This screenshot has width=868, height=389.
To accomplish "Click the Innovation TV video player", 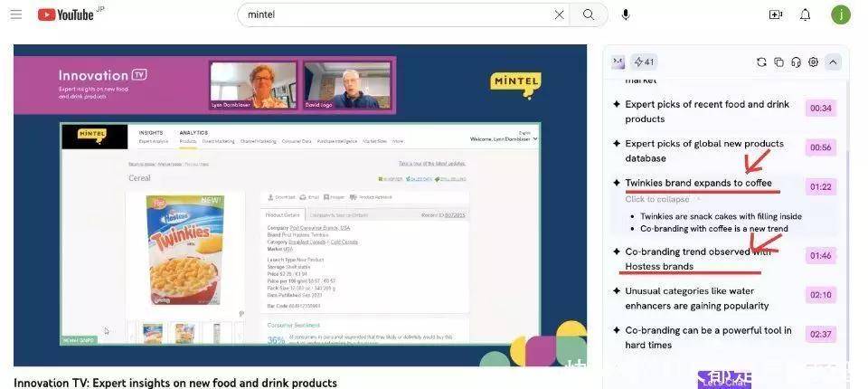I will pos(300,205).
